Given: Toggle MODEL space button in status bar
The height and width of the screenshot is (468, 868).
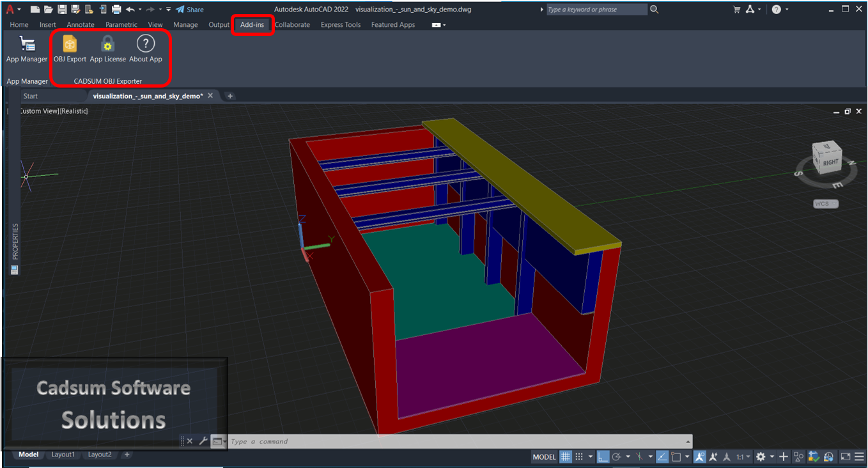Looking at the screenshot, I should [x=545, y=456].
